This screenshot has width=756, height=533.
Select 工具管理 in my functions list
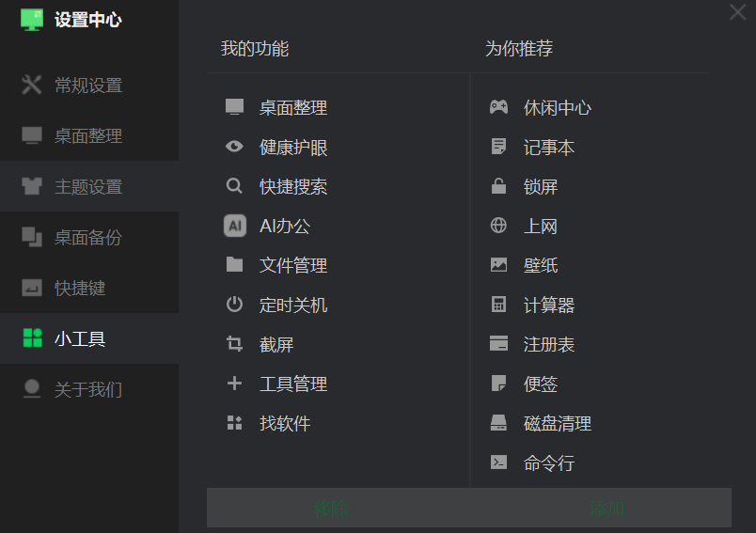(x=292, y=384)
